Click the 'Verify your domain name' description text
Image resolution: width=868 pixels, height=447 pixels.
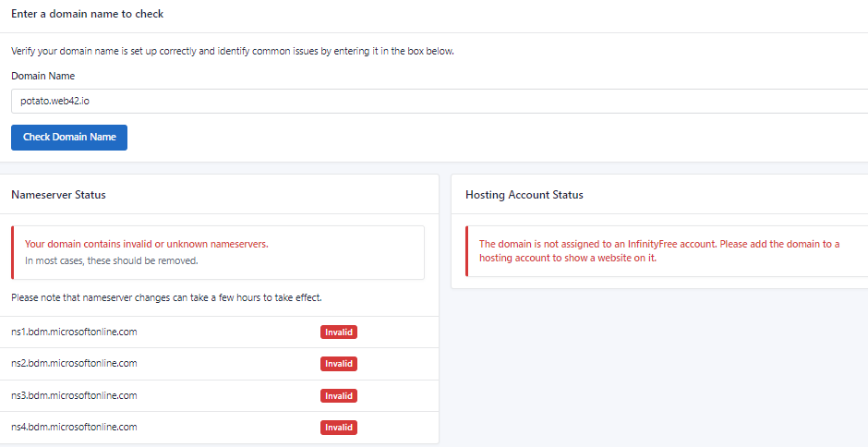(232, 51)
